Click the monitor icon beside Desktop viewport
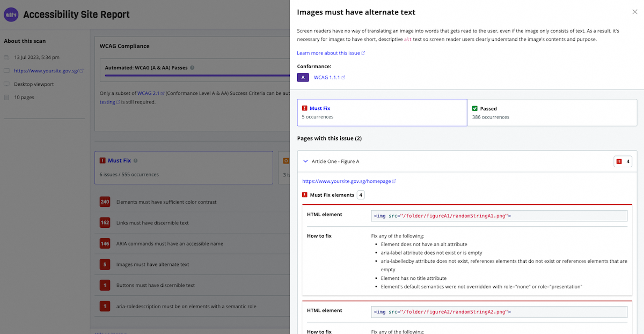Image resolution: width=644 pixels, height=334 pixels. click(6, 84)
